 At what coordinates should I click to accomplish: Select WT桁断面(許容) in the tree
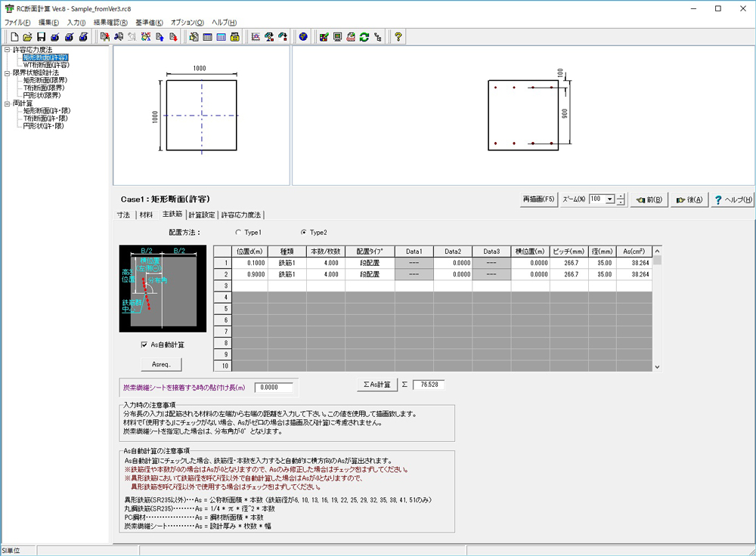pyautogui.click(x=46, y=65)
